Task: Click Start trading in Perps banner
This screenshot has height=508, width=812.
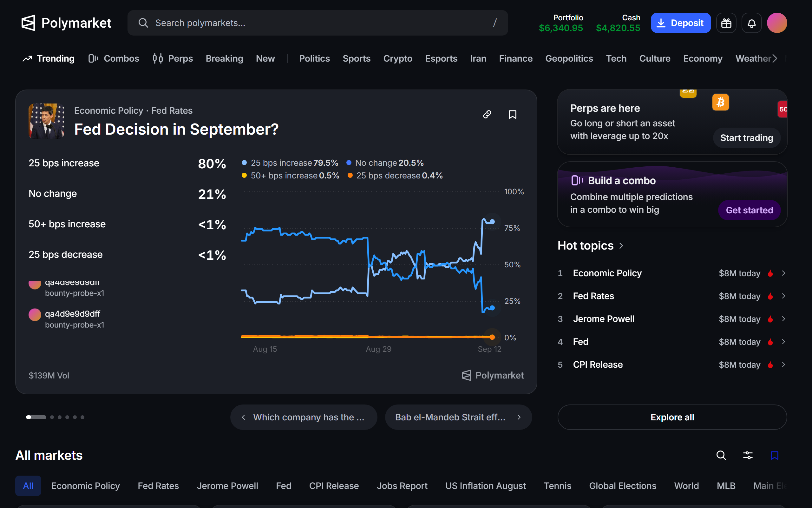Action: [747, 138]
